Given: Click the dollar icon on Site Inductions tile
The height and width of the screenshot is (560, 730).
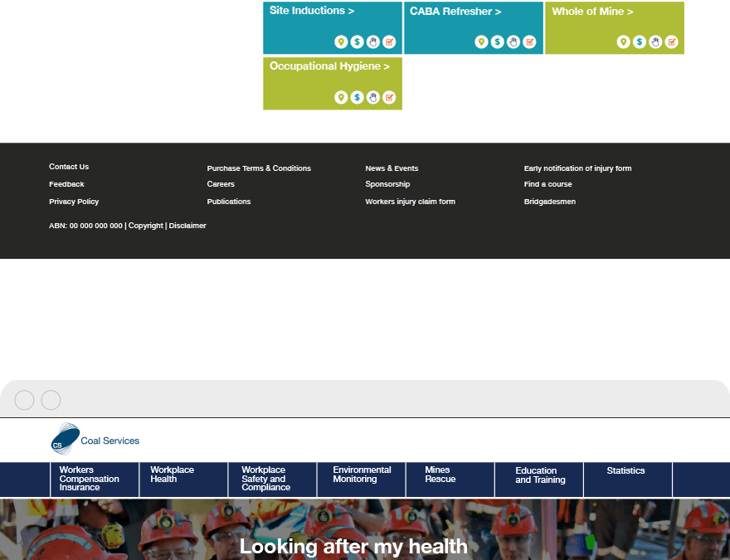Looking at the screenshot, I should coord(357,41).
